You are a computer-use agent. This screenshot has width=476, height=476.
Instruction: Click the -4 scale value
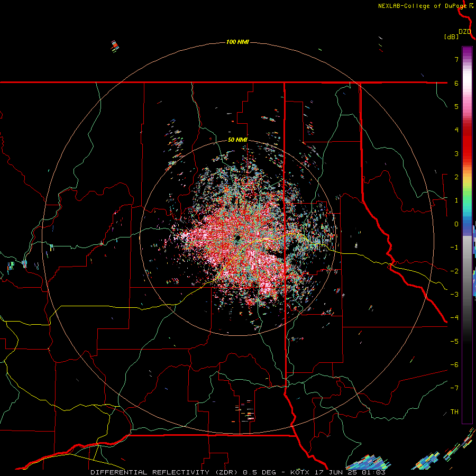tap(454, 317)
